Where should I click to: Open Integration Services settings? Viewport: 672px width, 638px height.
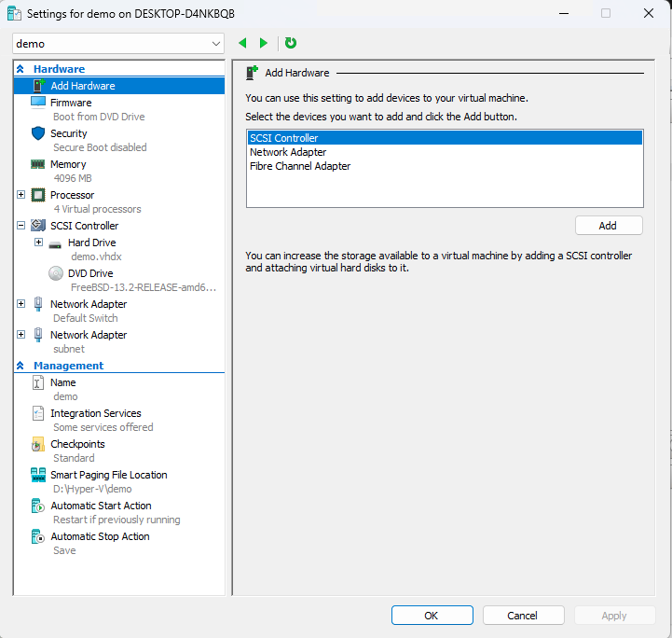coord(96,413)
